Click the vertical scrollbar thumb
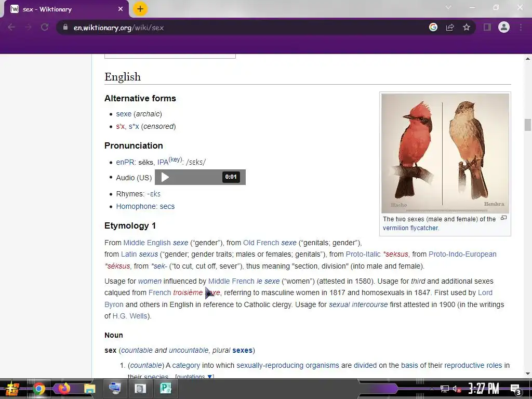532x399 pixels. 528,125
